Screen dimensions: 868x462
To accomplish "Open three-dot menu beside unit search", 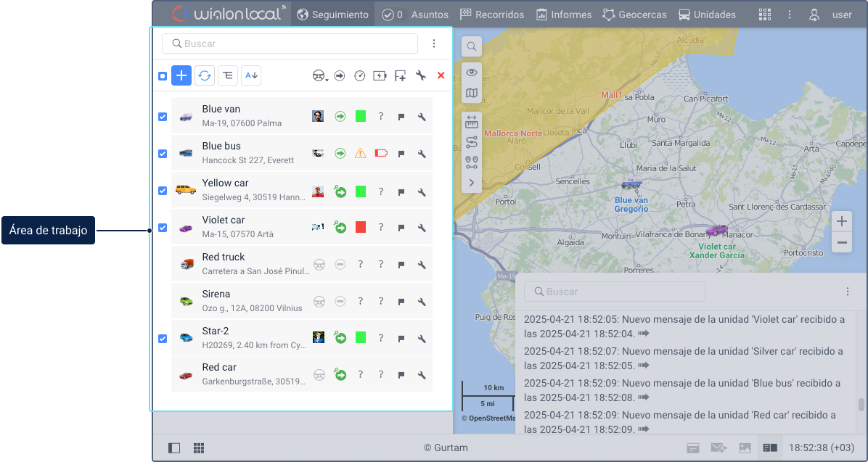I will tap(434, 44).
